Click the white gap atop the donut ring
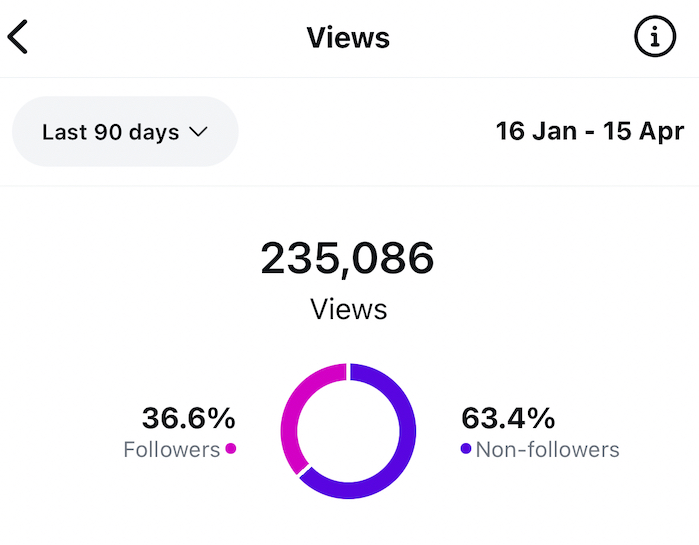 point(348,372)
